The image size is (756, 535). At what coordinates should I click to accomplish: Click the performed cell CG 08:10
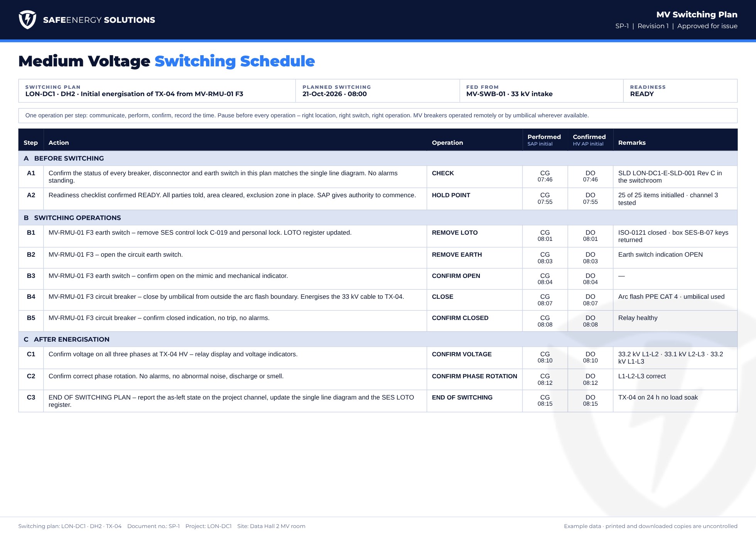click(545, 357)
